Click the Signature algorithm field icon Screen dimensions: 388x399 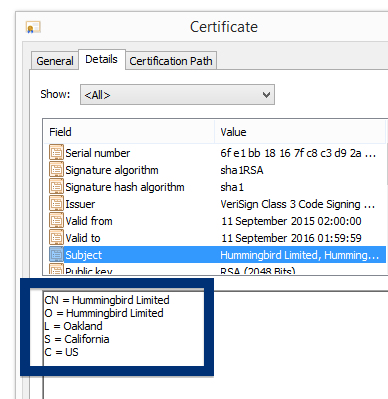56,170
